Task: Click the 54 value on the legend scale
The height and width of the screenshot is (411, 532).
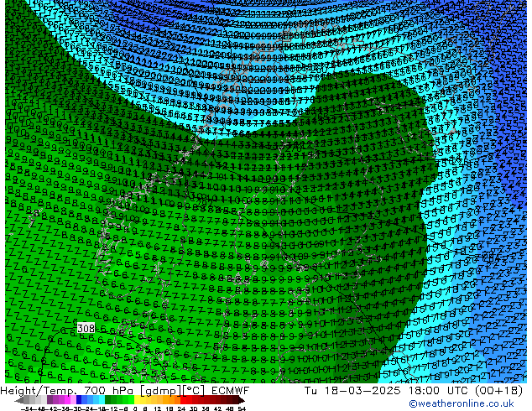Action: coord(242,408)
